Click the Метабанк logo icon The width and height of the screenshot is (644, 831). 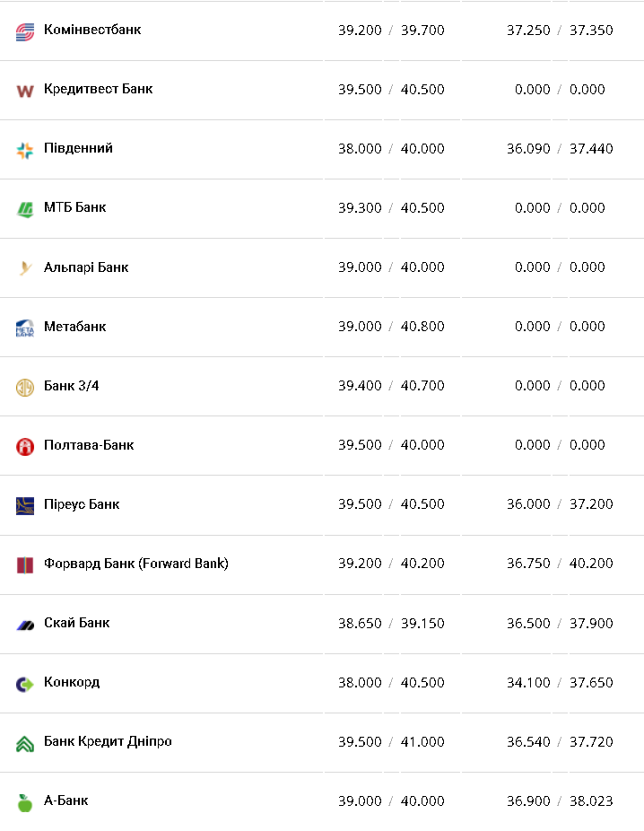point(25,328)
